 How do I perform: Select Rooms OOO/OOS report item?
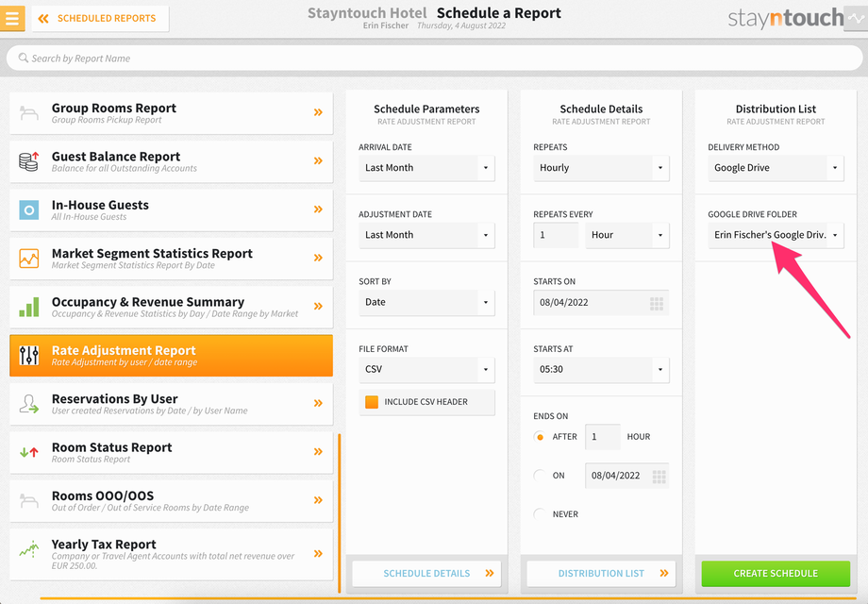(171, 501)
